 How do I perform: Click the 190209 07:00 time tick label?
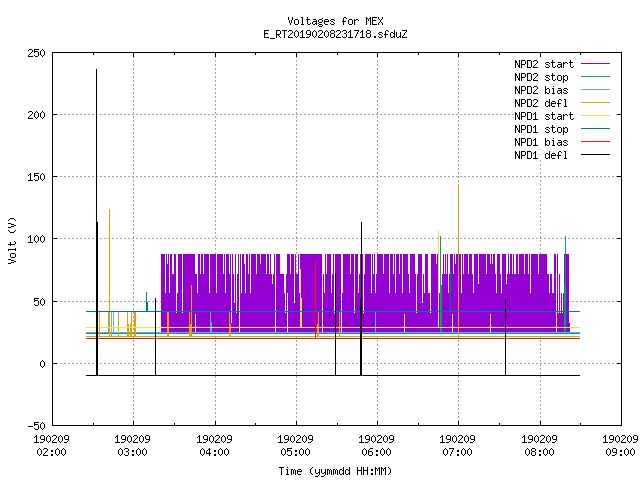coord(457,445)
